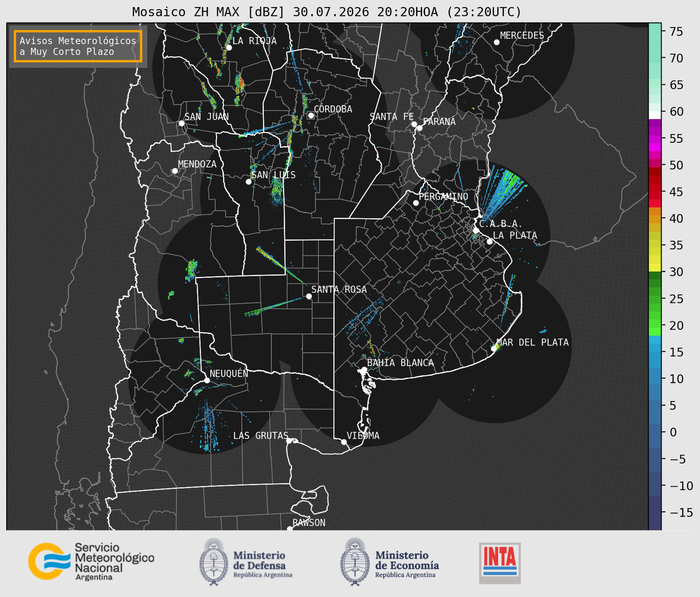Select the LA RIOJA city marker
700x597 pixels.
[229, 48]
